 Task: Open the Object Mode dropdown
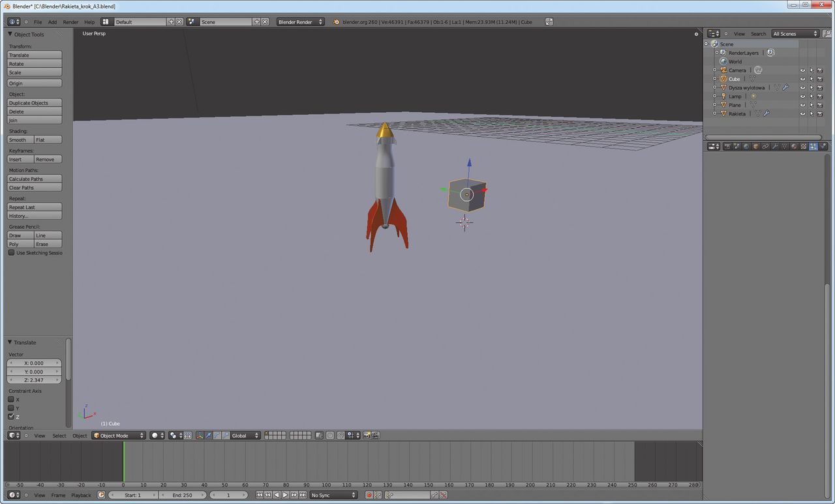(x=119, y=435)
